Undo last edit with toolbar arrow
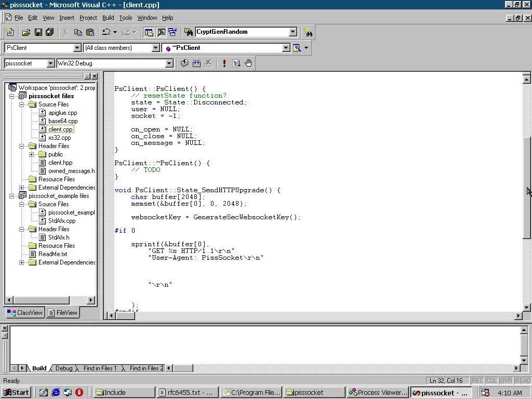This screenshot has width=532, height=399. click(107, 32)
